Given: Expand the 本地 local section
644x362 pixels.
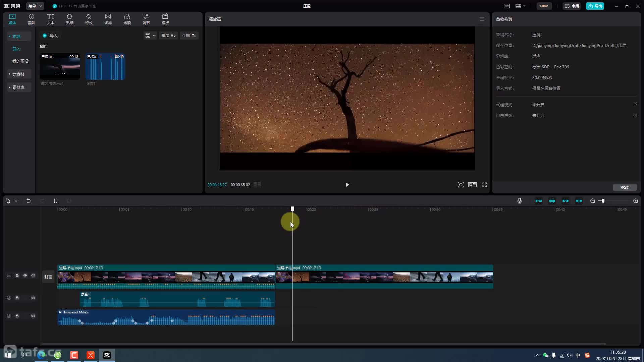Looking at the screenshot, I should (x=19, y=36).
